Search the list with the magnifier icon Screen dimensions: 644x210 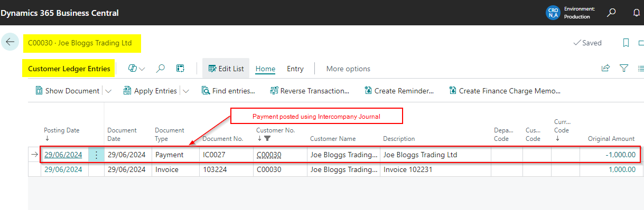tap(161, 69)
